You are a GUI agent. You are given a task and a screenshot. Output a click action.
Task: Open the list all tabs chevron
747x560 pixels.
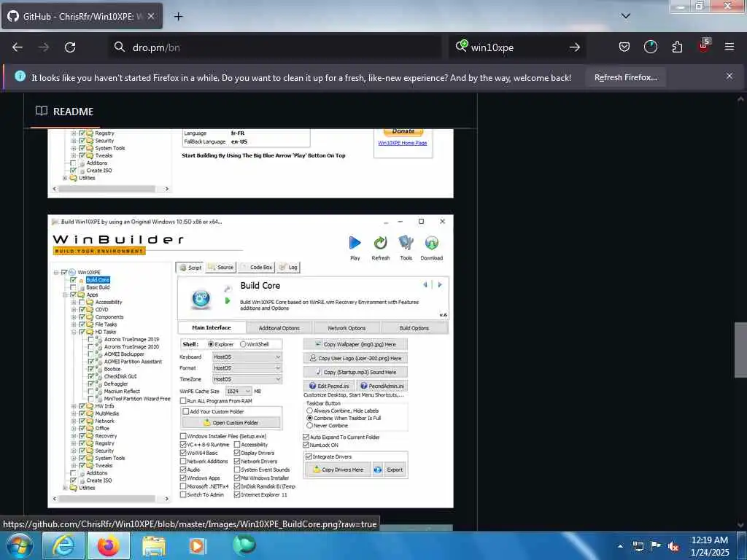625,16
